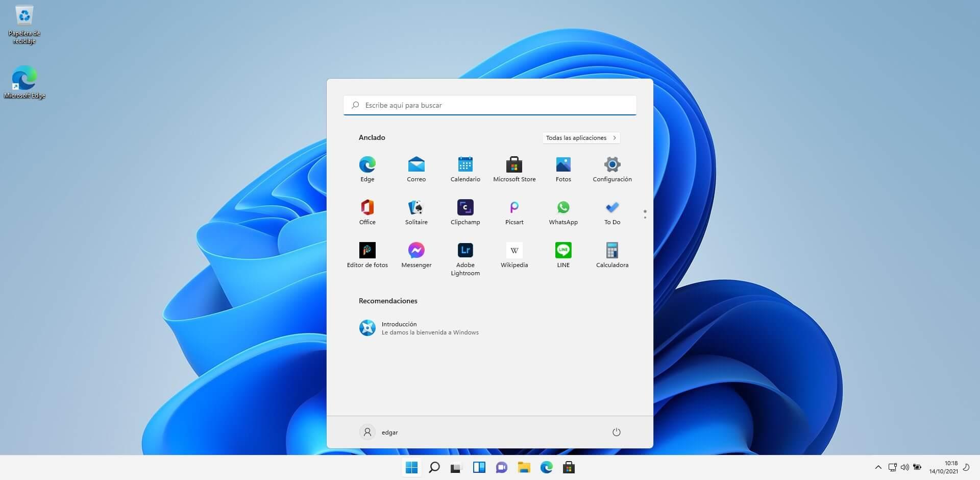The width and height of the screenshot is (980, 480).
Task: Open Microsoft Store from pinned apps
Action: coord(514,170)
